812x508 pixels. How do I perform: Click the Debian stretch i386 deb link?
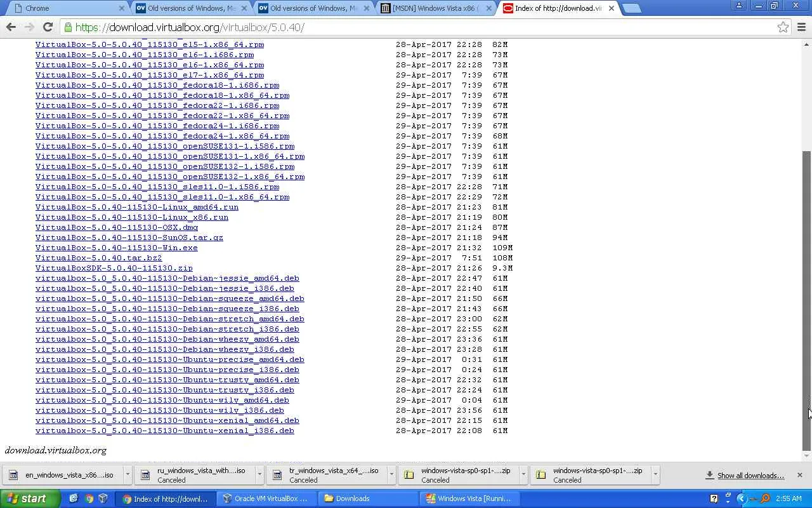[x=167, y=329]
